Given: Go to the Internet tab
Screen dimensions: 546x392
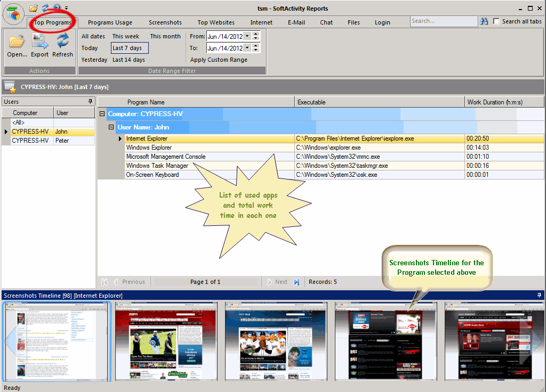Looking at the screenshot, I should pyautogui.click(x=261, y=22).
